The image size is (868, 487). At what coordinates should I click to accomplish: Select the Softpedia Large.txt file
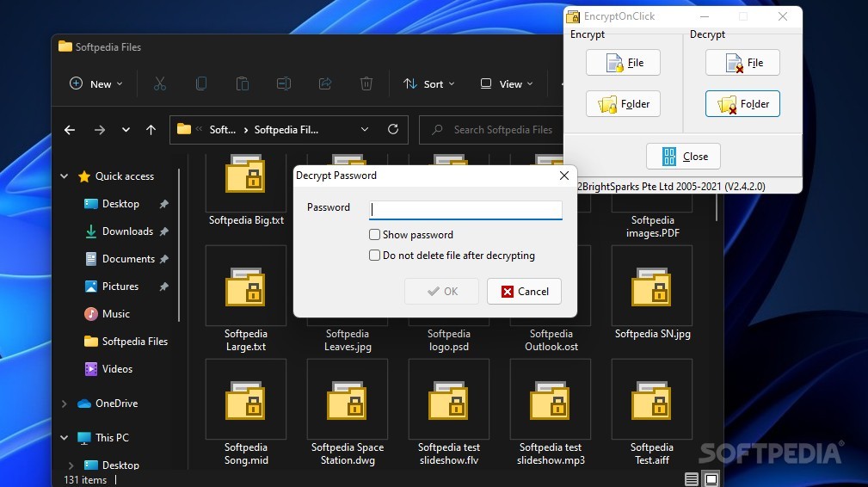coord(246,299)
